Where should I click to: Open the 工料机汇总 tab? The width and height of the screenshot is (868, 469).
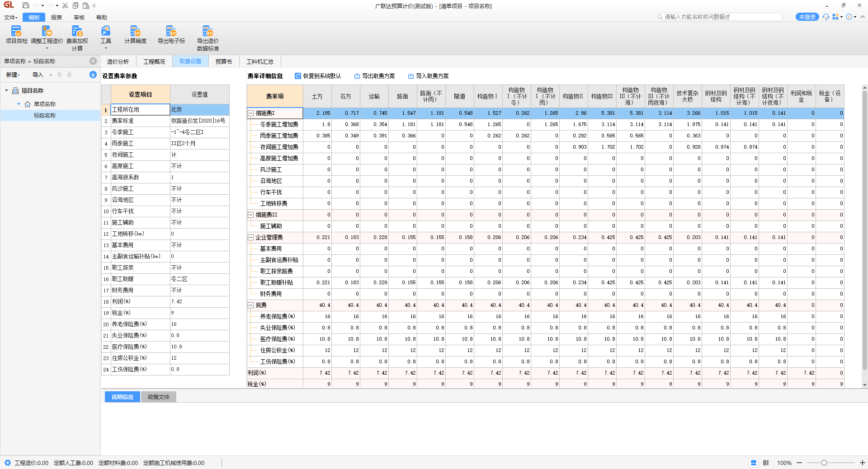[x=260, y=61]
